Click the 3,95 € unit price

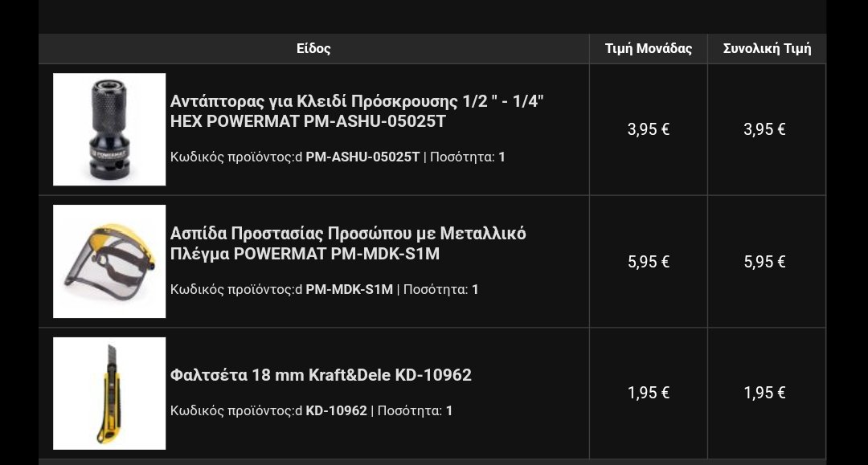[x=649, y=129]
